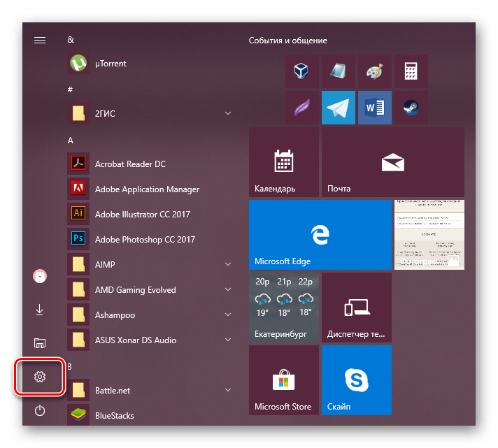Open the Telegram tile
The height and width of the screenshot is (448, 498).
pyautogui.click(x=339, y=108)
